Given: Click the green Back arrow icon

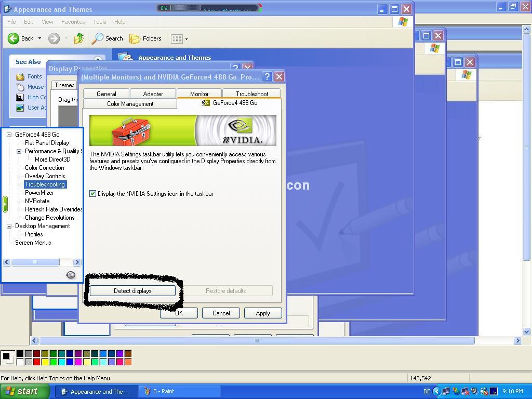Looking at the screenshot, I should [x=13, y=38].
